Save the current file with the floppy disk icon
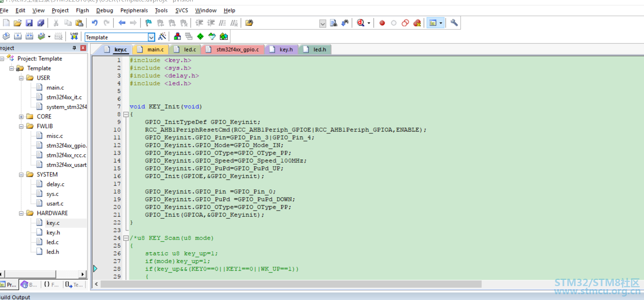Screen dimensions: 644x300 coord(29,23)
